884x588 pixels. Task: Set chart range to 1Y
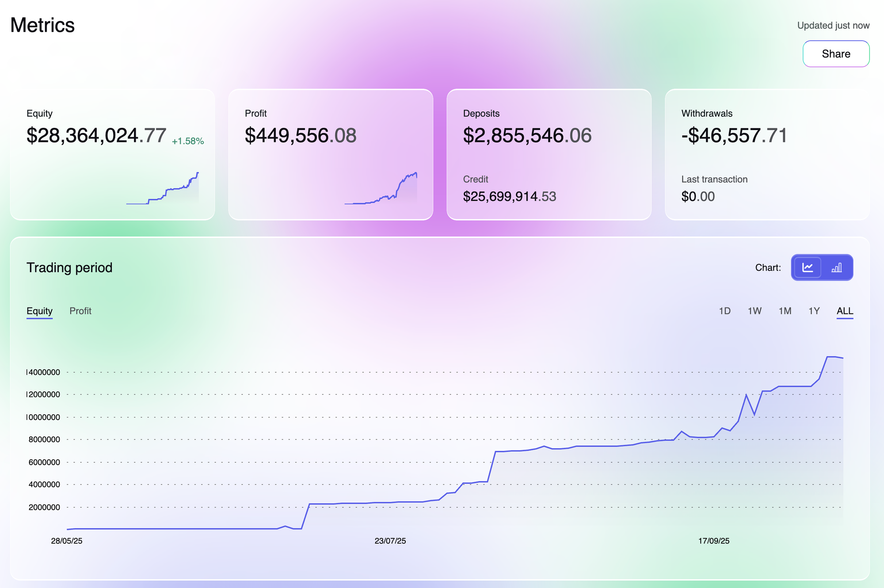pyautogui.click(x=814, y=311)
